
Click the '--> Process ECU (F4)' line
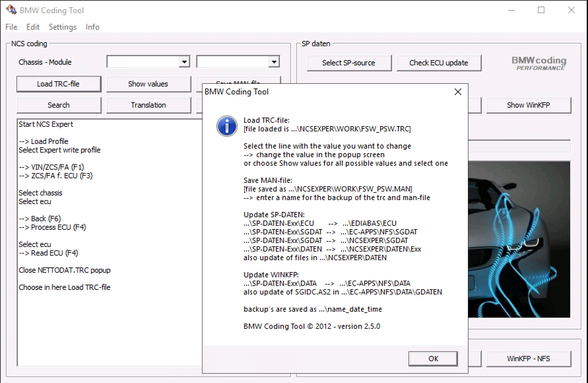pos(52,227)
